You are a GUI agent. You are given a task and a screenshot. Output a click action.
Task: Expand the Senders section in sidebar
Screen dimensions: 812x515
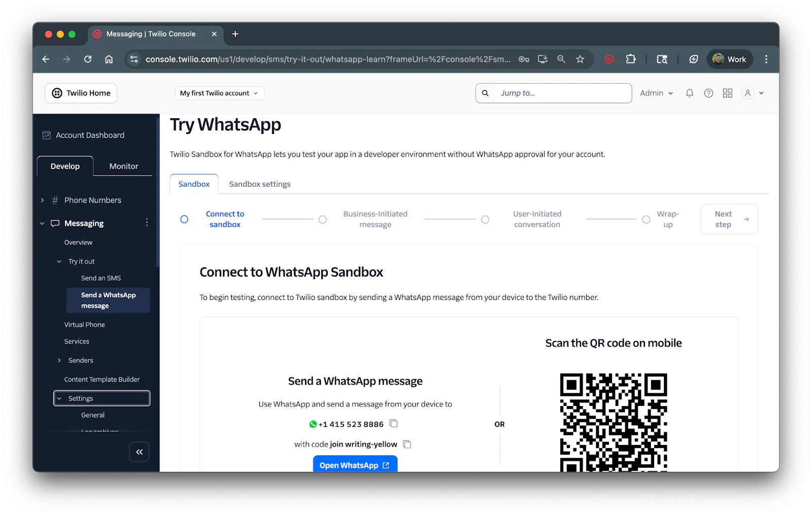[59, 360]
